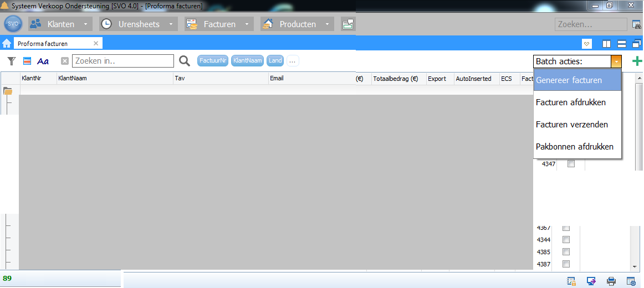Click the green plus add icon
The height and width of the screenshot is (288, 644).
[637, 61]
